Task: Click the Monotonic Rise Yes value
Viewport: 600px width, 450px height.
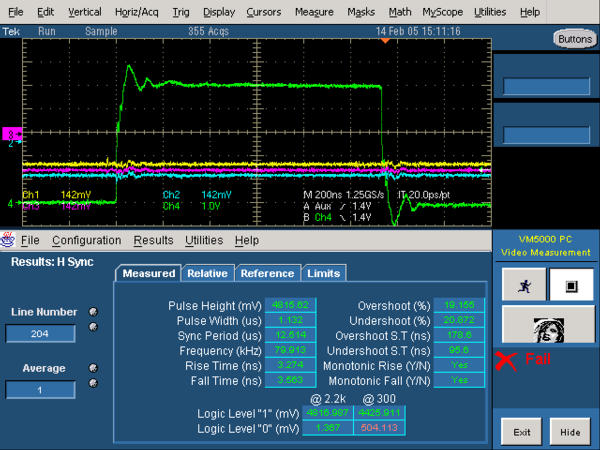Action: [459, 365]
